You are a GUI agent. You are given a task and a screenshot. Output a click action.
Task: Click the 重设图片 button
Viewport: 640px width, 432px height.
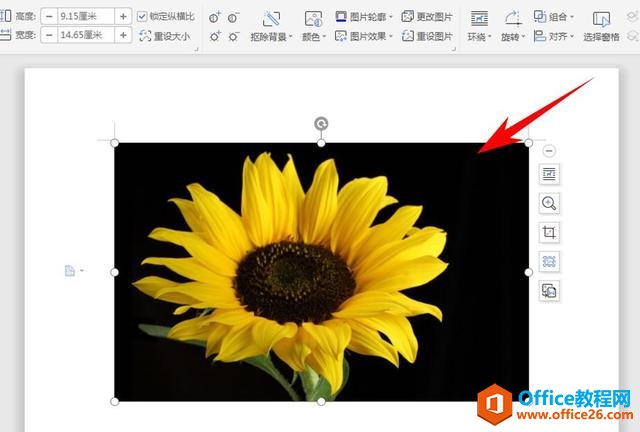tap(427, 36)
